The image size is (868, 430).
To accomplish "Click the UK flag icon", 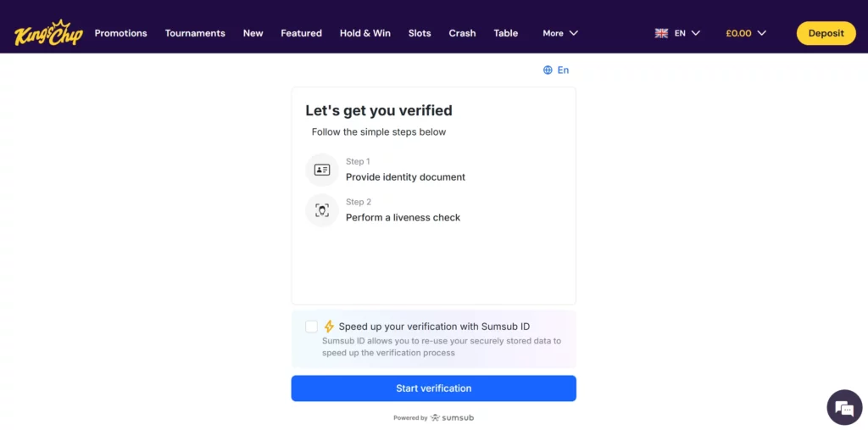I will click(662, 33).
